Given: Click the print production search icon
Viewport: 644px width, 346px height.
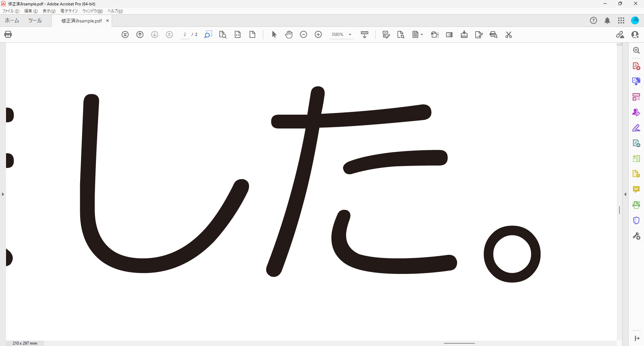Looking at the screenshot, I should 494,35.
